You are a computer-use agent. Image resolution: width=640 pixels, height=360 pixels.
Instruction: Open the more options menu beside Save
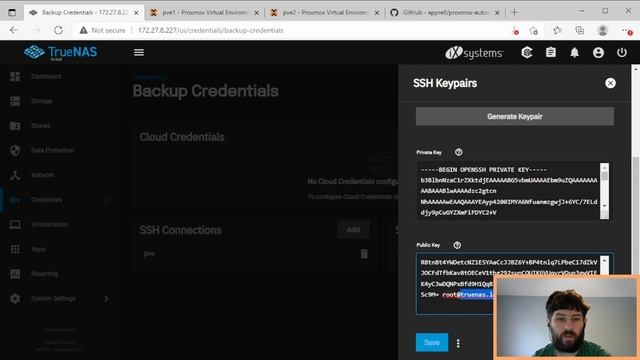pyautogui.click(x=458, y=343)
